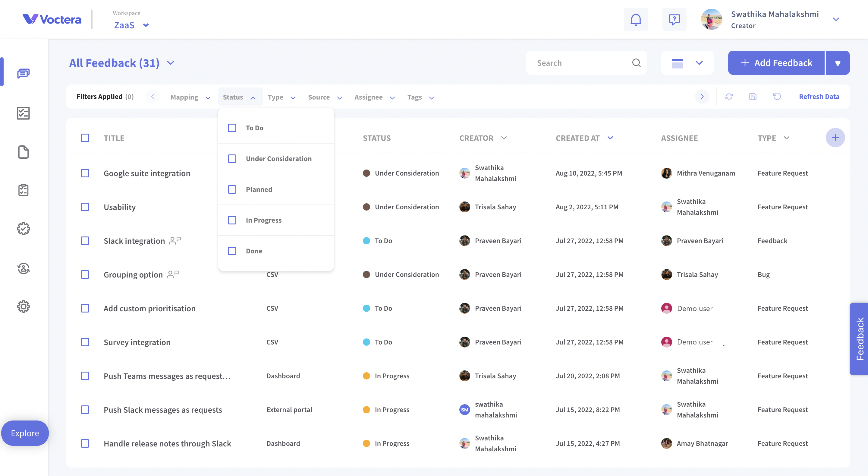This screenshot has height=476, width=868.
Task: Click the In Progress status of Push Teams messages
Action: (x=392, y=376)
